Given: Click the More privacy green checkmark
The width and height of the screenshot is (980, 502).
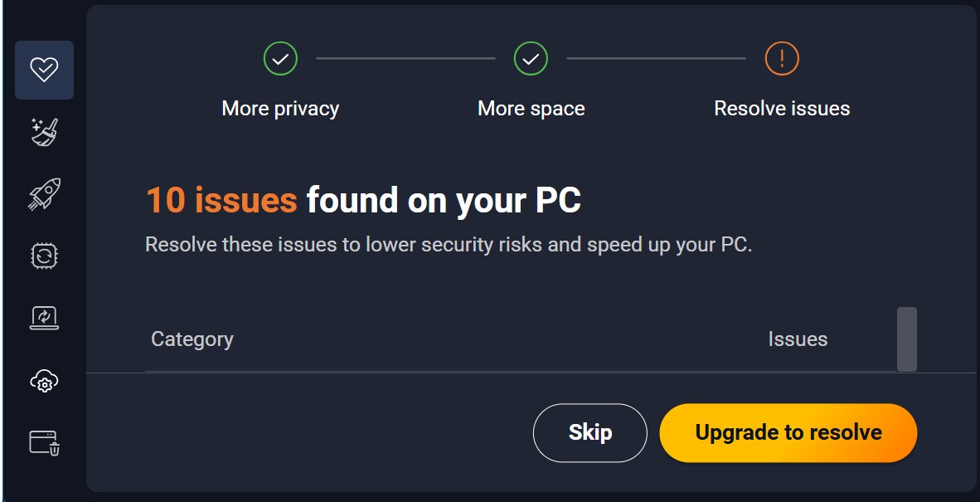Looking at the screenshot, I should click(280, 58).
